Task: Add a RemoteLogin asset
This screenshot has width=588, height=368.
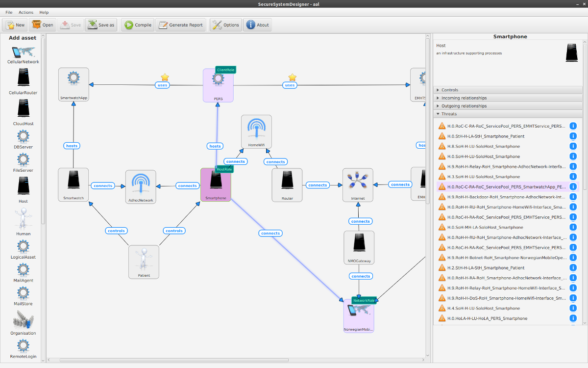Action: 23,349
